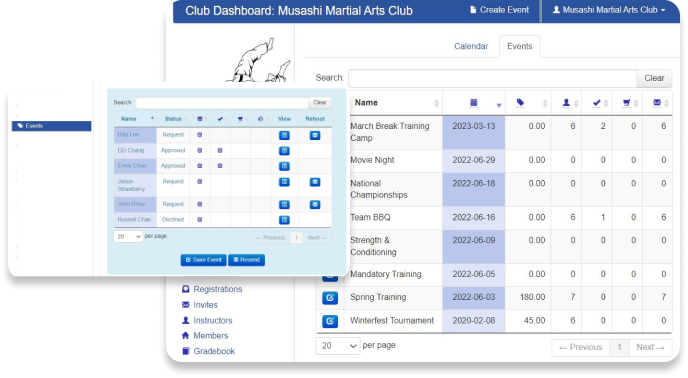The image size is (688, 378).
Task: Sort popup table by Status column
Action: pyautogui.click(x=173, y=119)
